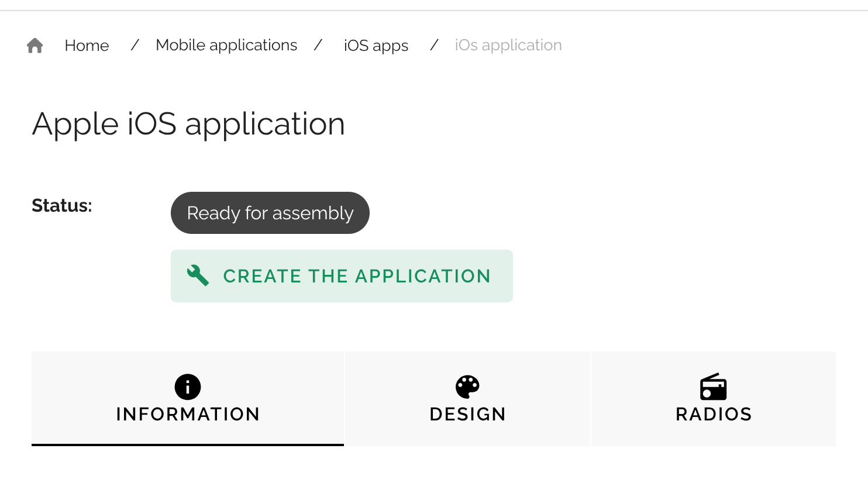Click the Radios tab's radio icon
The width and height of the screenshot is (868, 483).
click(x=714, y=387)
